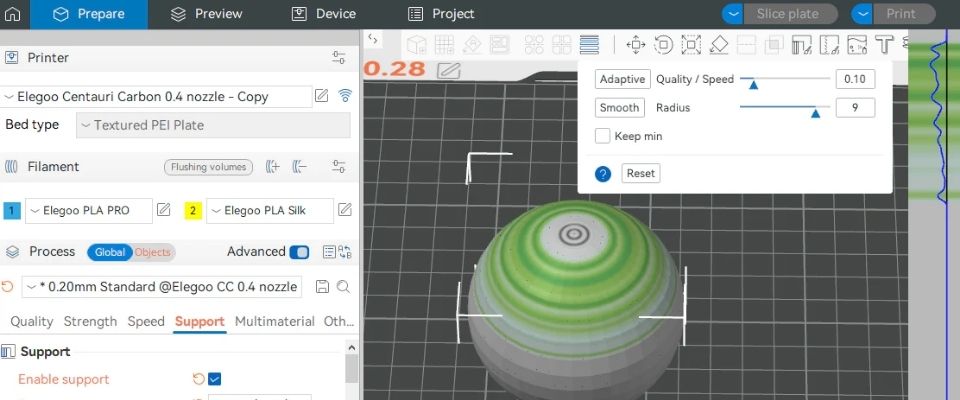Select the Move tool in viewport toolbar
The width and height of the screenshot is (960, 400).
(x=636, y=44)
